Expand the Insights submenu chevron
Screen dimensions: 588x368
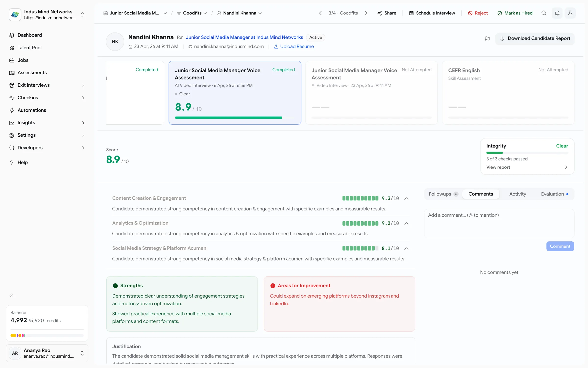(83, 123)
